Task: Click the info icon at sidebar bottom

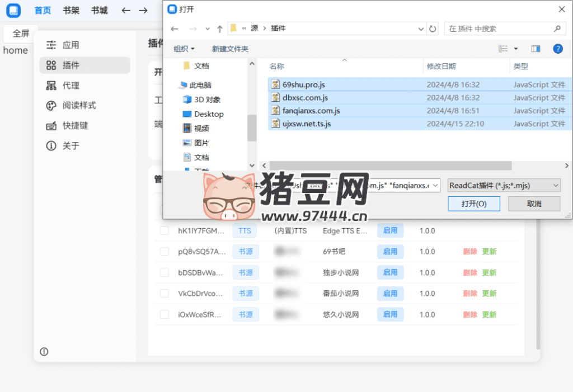Action: 44,352
